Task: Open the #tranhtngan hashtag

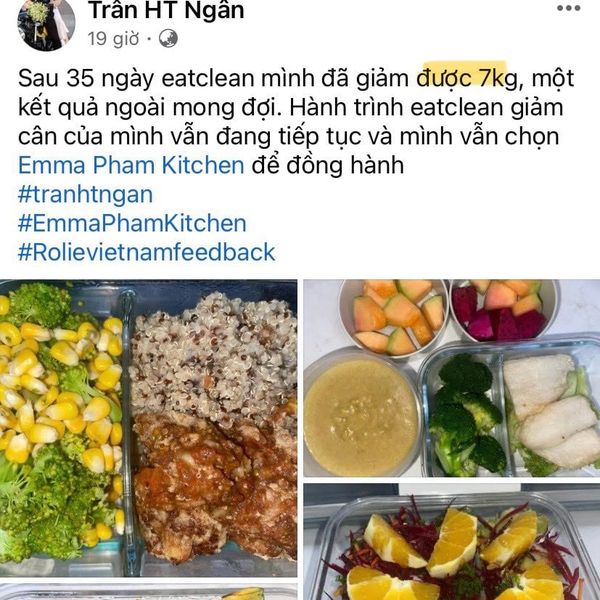Action: pos(85,194)
